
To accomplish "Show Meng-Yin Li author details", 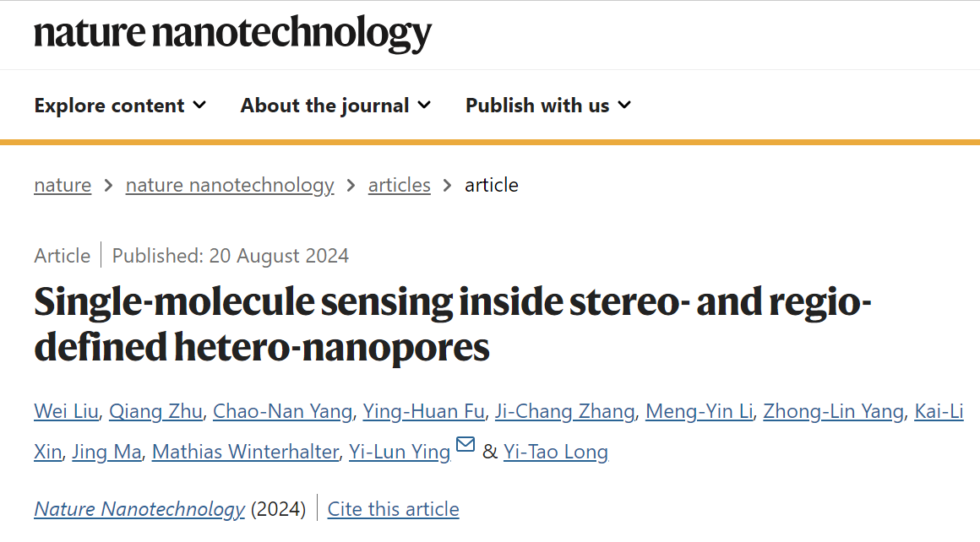I will click(700, 411).
